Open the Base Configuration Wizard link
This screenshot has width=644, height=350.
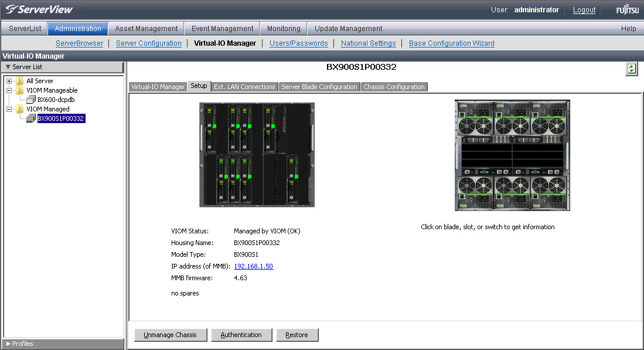[x=451, y=43]
